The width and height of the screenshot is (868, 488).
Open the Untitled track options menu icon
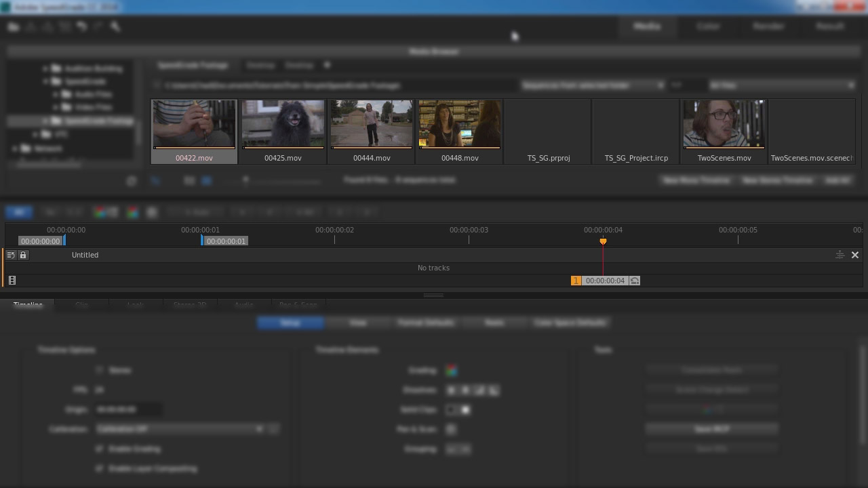click(11, 256)
